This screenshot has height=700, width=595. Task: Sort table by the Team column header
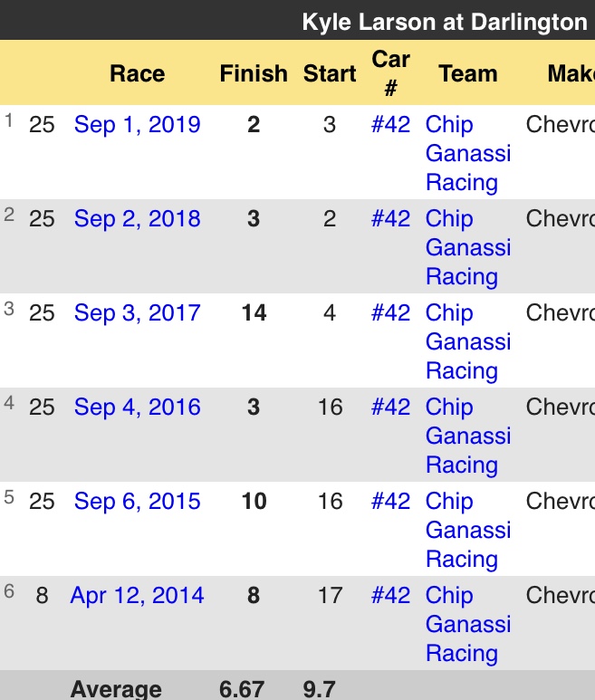click(468, 73)
